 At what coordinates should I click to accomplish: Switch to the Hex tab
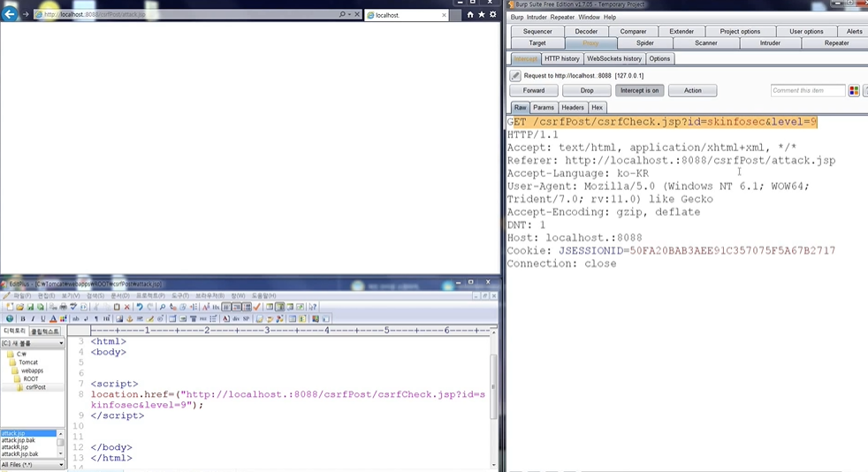point(597,107)
